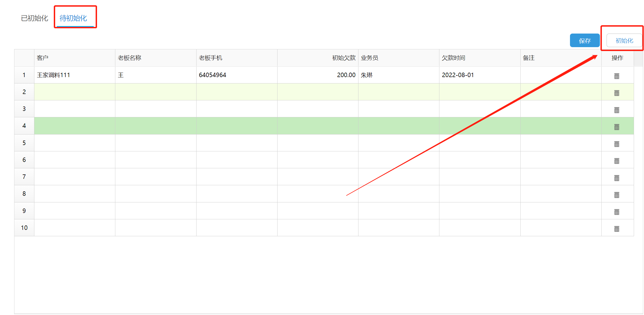Click the trash icon in row 2
The height and width of the screenshot is (315, 644).
(x=617, y=93)
